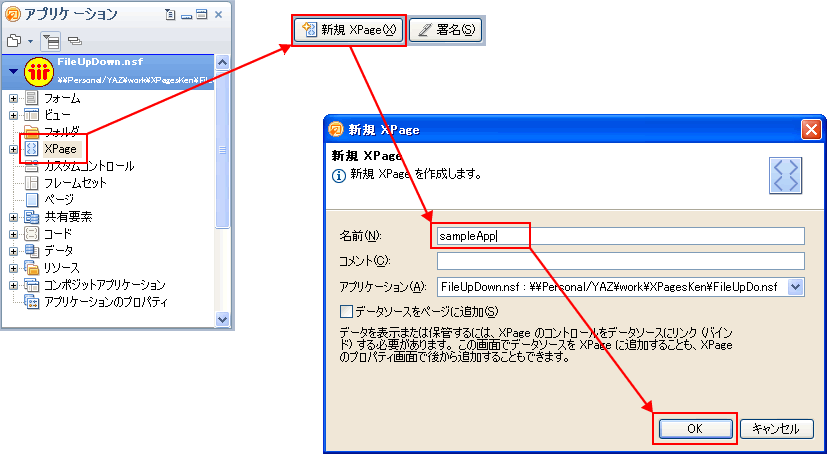Screen dimensions: 827x454
Task: Click the open-application folder icon in the navigator toolbar
Action: [14, 40]
